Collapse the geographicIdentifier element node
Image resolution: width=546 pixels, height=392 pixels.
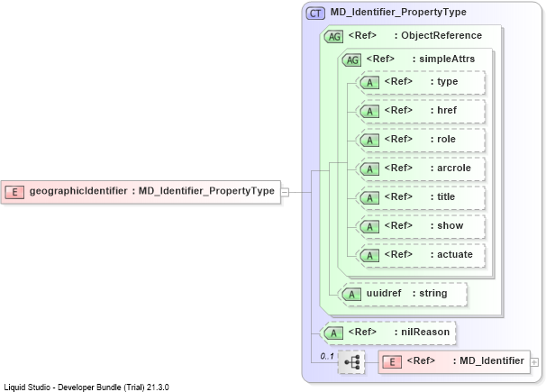285,192
